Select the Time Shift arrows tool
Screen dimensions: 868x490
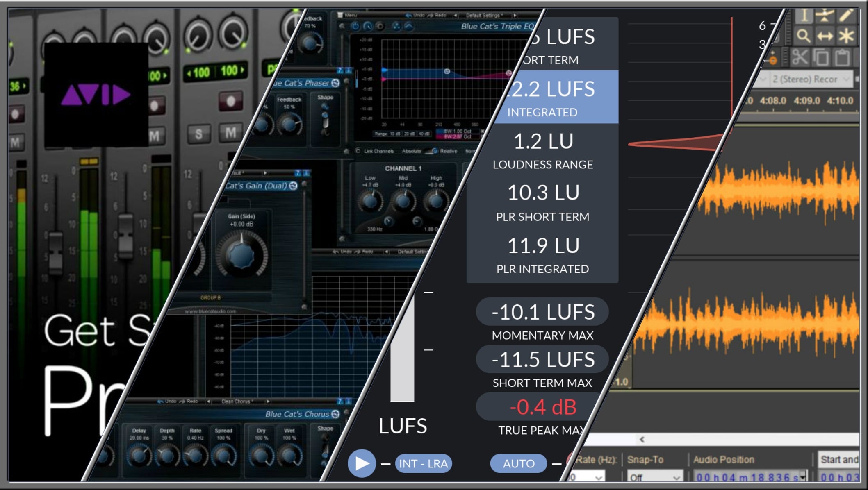click(825, 36)
